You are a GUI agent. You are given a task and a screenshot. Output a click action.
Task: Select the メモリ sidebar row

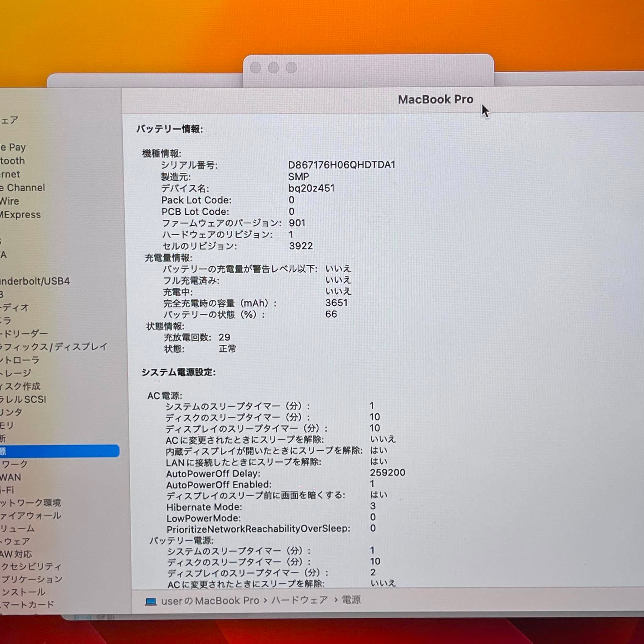[x=7, y=425]
